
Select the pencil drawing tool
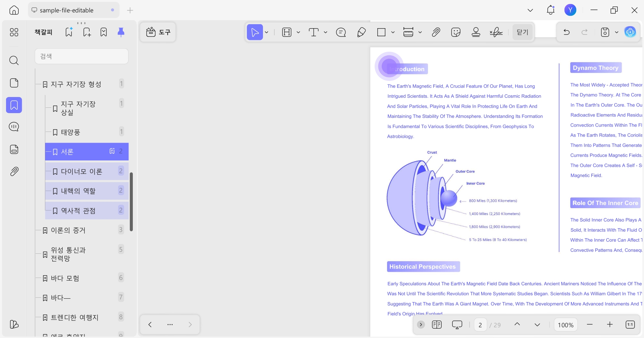click(x=361, y=32)
